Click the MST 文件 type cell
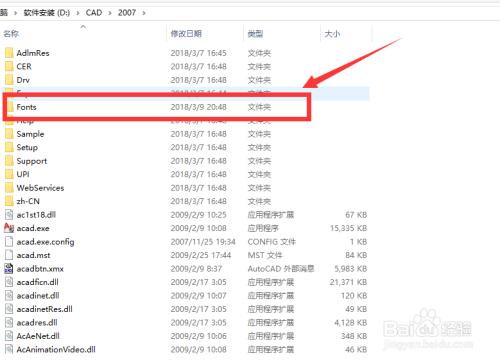 265,255
